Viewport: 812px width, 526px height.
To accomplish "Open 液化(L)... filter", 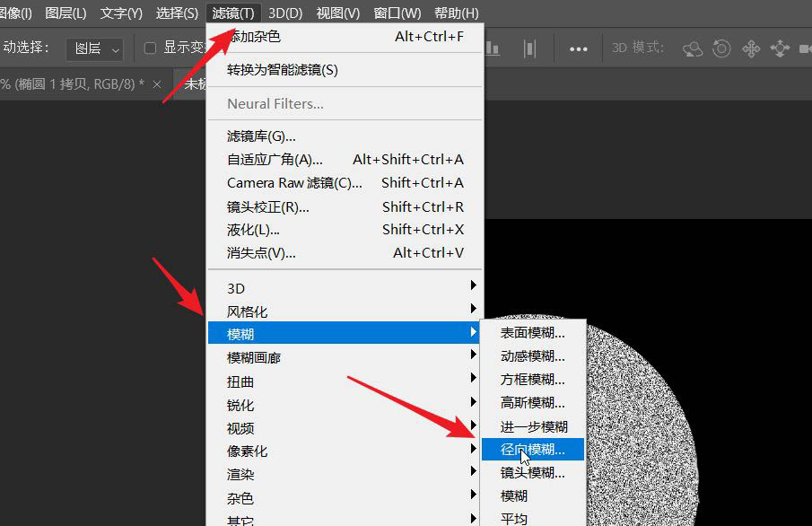I will point(345,230).
